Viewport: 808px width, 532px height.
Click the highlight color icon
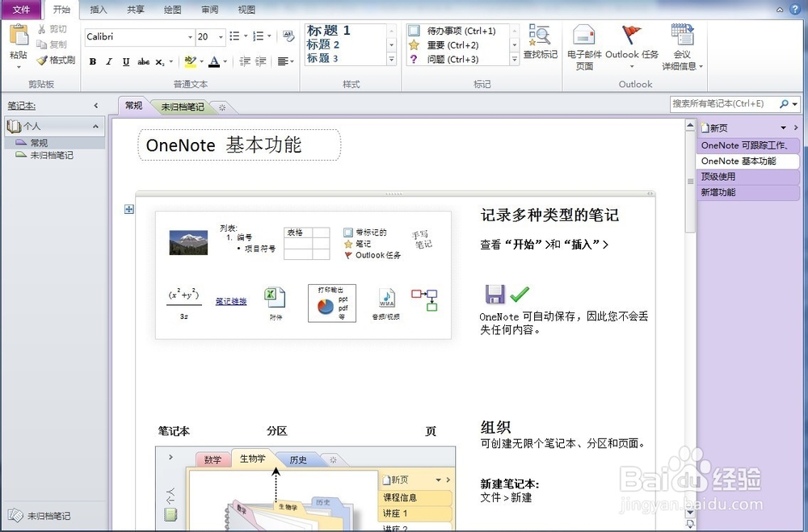(191, 61)
